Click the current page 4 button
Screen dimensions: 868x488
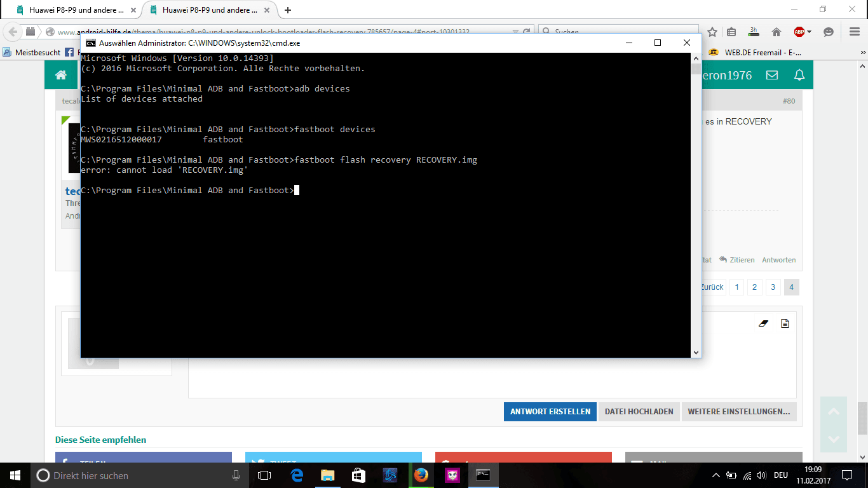click(791, 287)
